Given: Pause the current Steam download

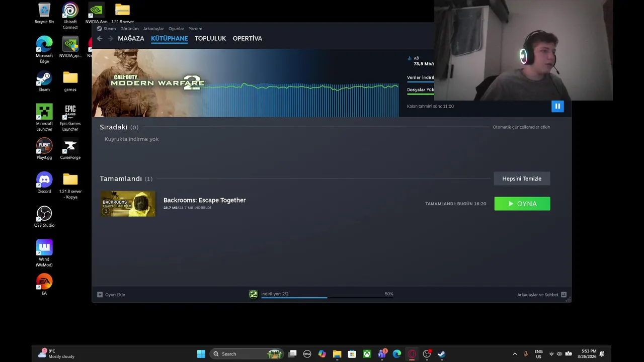Looking at the screenshot, I should click(557, 106).
